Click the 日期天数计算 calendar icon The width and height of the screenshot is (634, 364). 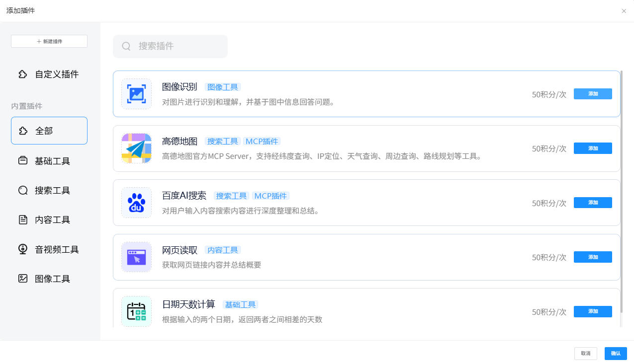click(136, 311)
